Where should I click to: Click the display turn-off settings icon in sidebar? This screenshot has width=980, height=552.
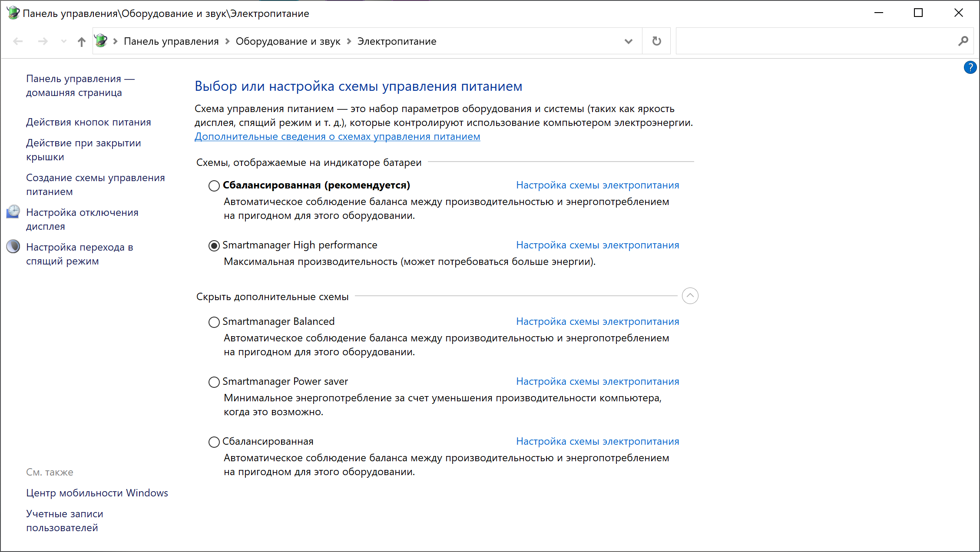pyautogui.click(x=13, y=212)
